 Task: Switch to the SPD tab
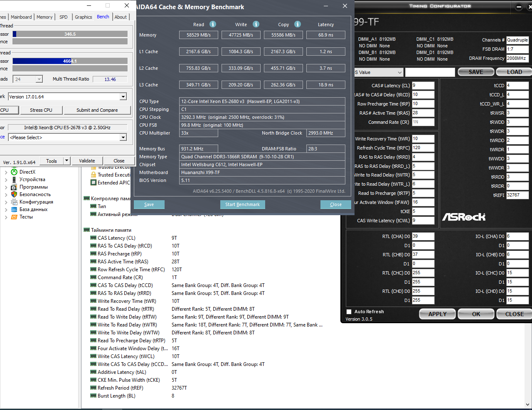(x=64, y=17)
